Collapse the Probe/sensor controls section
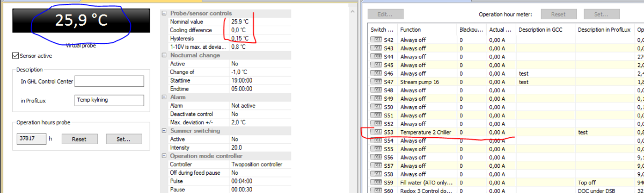The width and height of the screenshot is (644, 193). point(165,13)
